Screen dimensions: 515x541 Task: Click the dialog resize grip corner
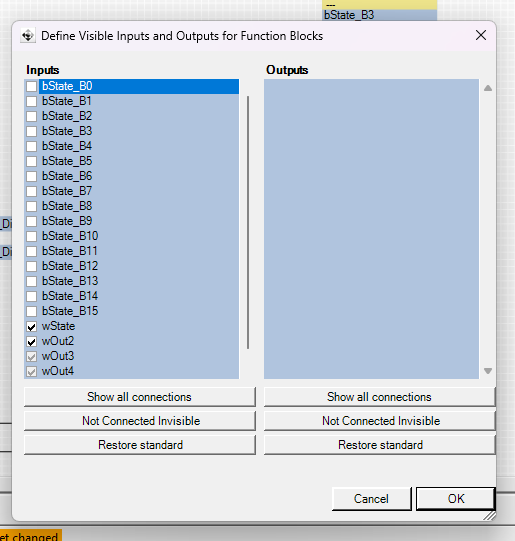tap(490, 515)
